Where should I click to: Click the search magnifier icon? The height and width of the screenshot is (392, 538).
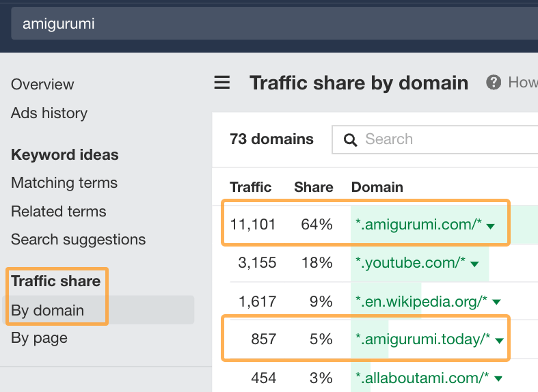pos(351,140)
